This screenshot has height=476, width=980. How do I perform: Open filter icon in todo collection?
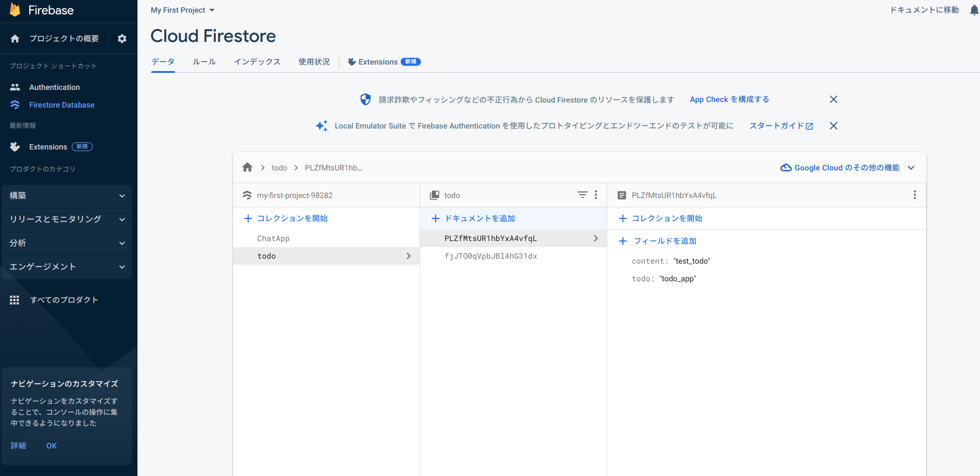(582, 195)
